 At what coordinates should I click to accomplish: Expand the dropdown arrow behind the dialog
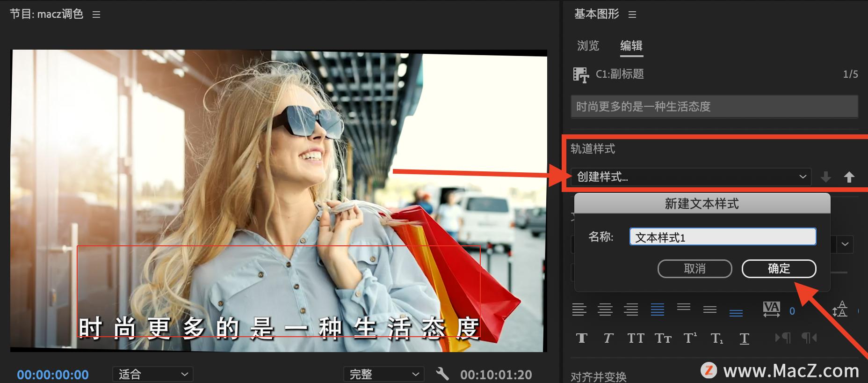846,244
